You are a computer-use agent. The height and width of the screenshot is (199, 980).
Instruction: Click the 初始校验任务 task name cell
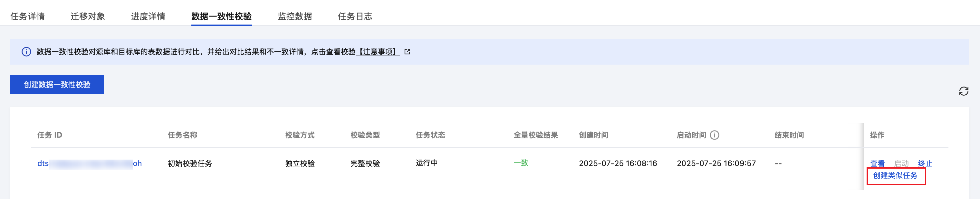coord(190,163)
